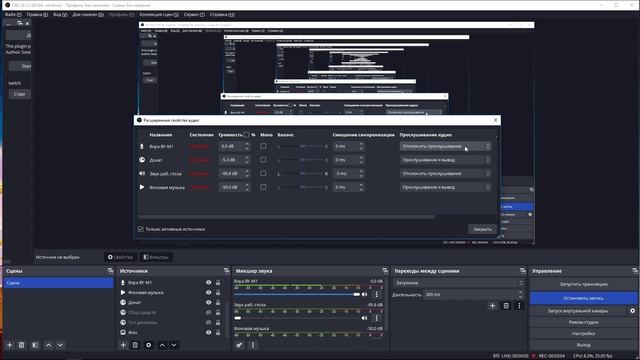The height and width of the screenshot is (360, 640).
Task: Click Запустить трансляцию button
Action: (583, 284)
